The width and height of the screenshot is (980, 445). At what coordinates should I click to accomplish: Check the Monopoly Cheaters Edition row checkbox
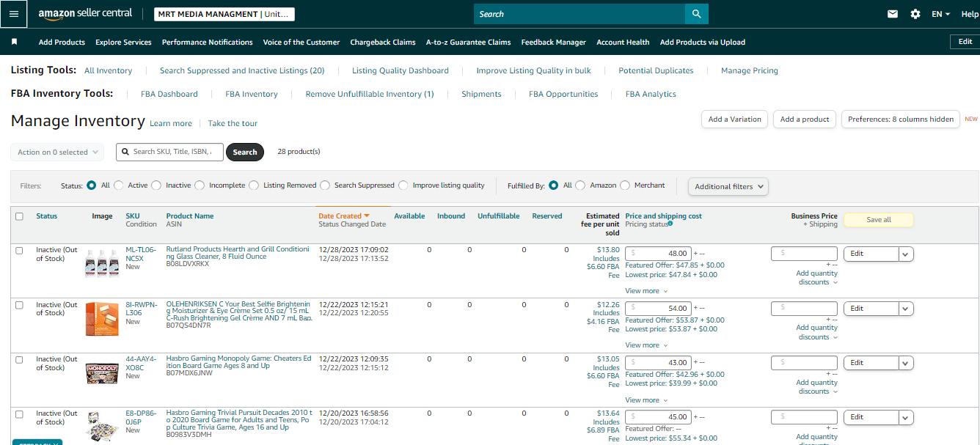19,359
